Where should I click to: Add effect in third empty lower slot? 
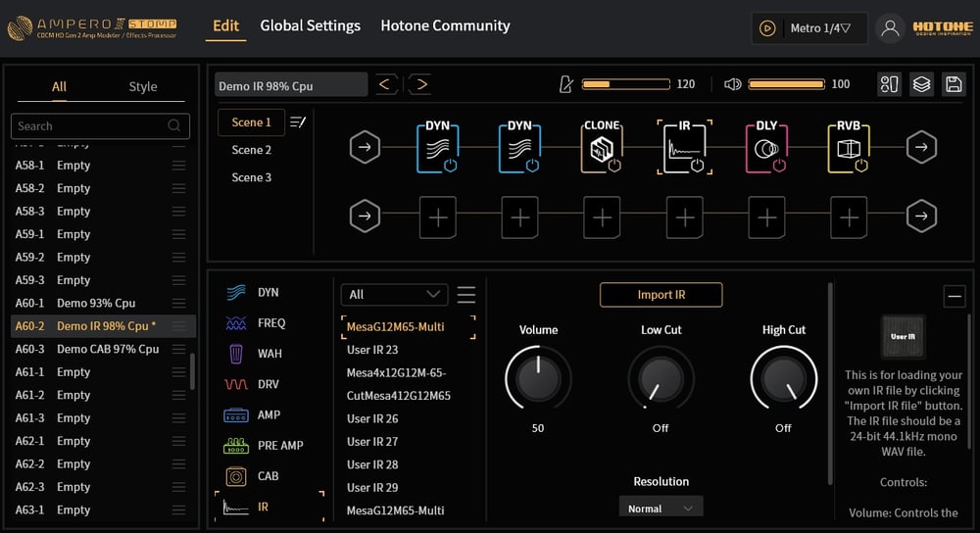602,218
